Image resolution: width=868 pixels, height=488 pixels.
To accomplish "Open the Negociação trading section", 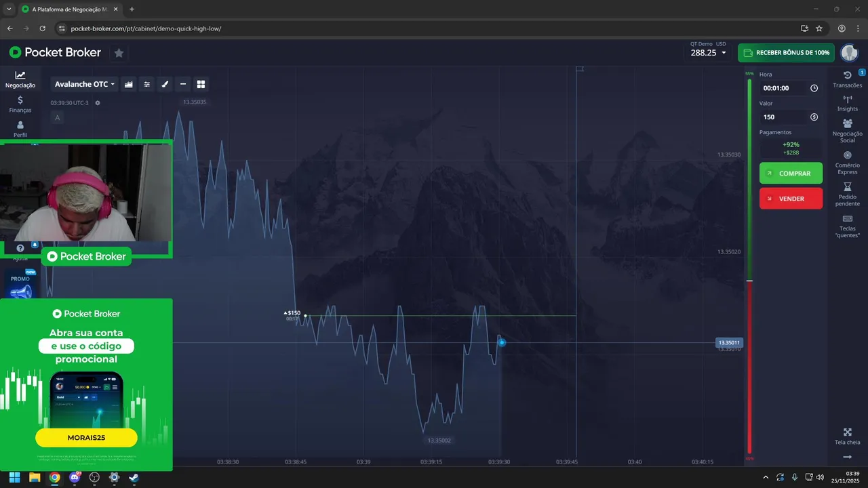I will (x=20, y=79).
